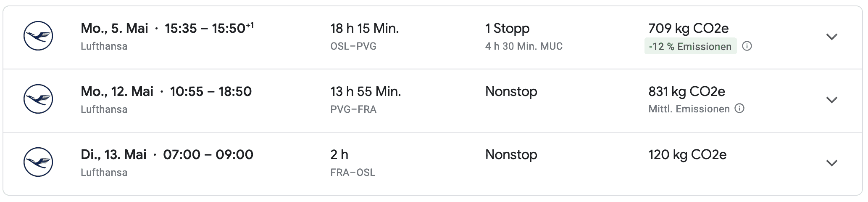This screenshot has width=868, height=202.
Task: Click the 18 h 15 Min. duration
Action: 365,28
